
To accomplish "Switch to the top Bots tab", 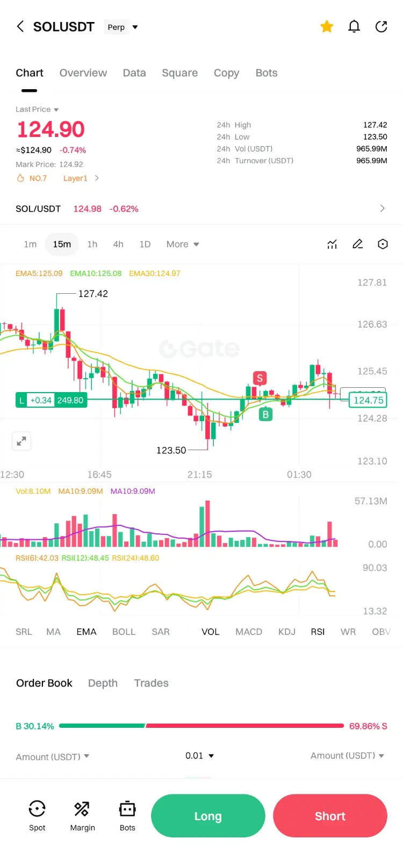I will coord(267,73).
